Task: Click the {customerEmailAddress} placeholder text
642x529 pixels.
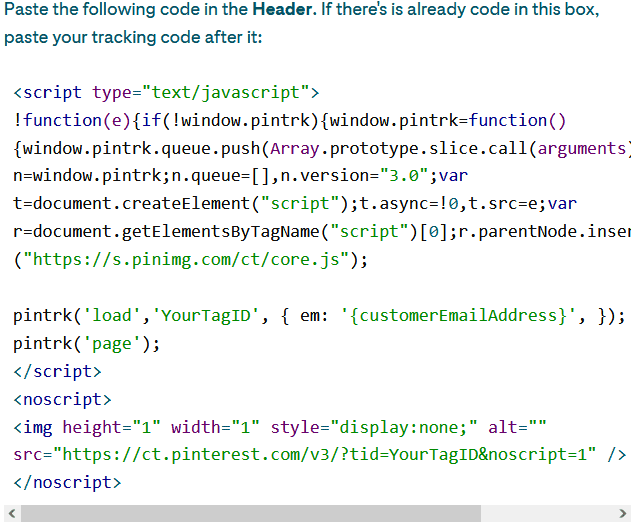Action: coord(459,316)
